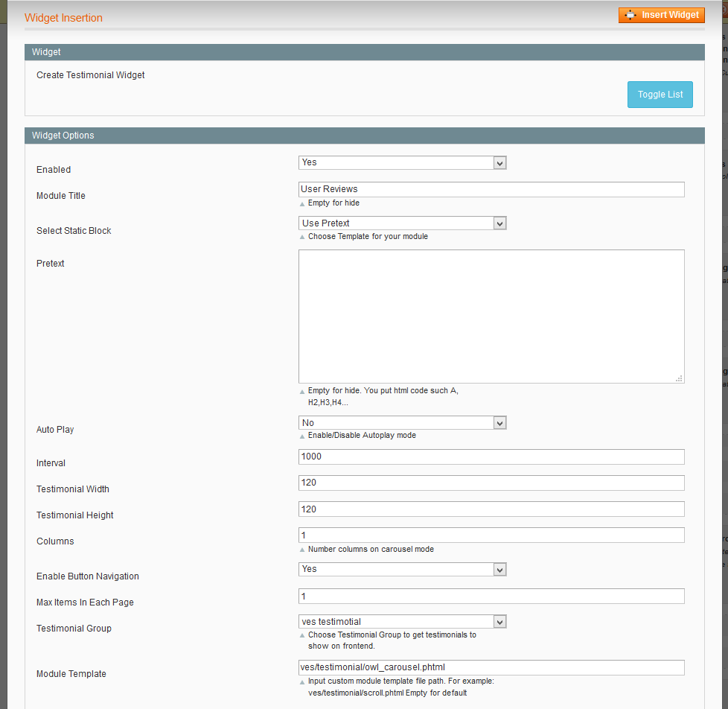The width and height of the screenshot is (728, 709).
Task: Click the Columns input field
Action: point(491,535)
